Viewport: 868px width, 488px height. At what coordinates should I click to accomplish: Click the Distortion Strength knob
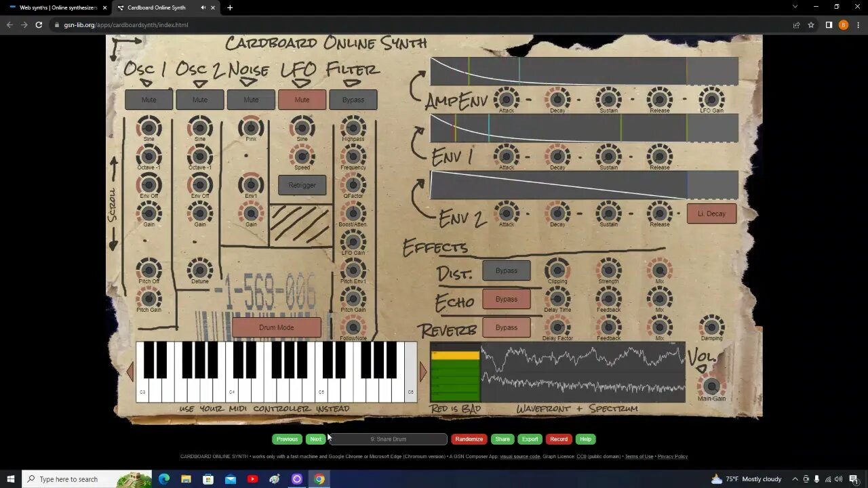(608, 270)
